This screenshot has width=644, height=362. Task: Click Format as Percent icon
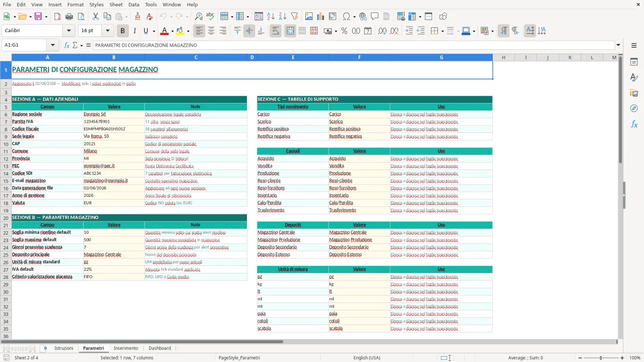point(344,31)
